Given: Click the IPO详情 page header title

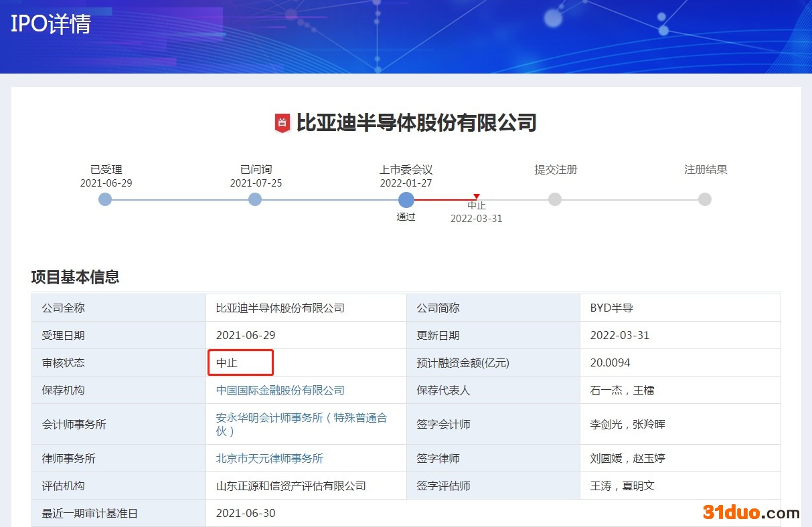Looking at the screenshot, I should [x=51, y=24].
